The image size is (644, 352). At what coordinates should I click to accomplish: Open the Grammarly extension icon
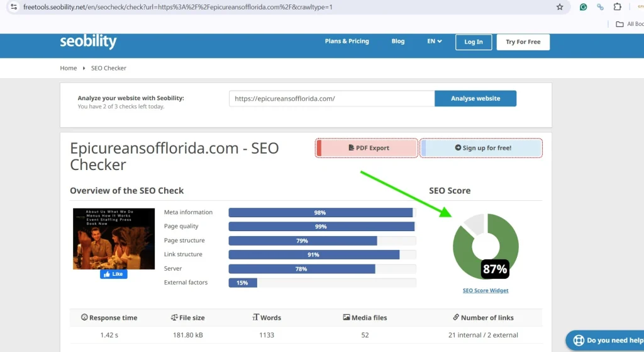[584, 7]
